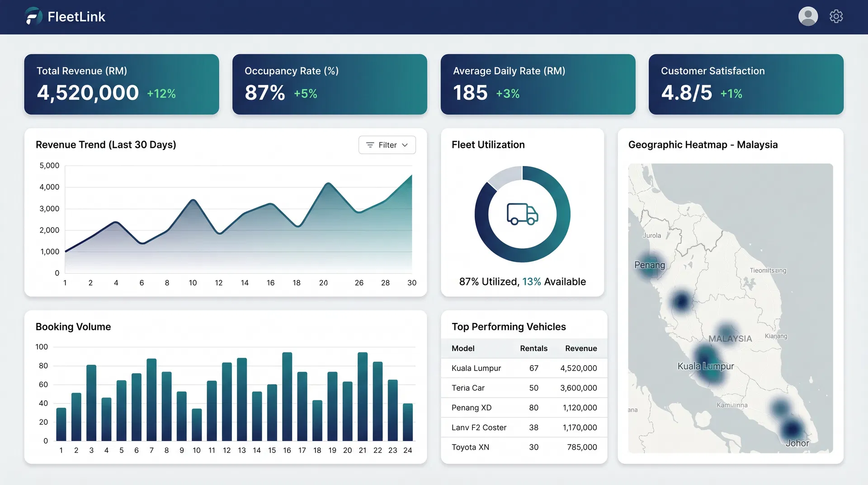Click the filter funnel icon on Revenue Trend
Viewport: 868px width, 485px height.
[370, 145]
